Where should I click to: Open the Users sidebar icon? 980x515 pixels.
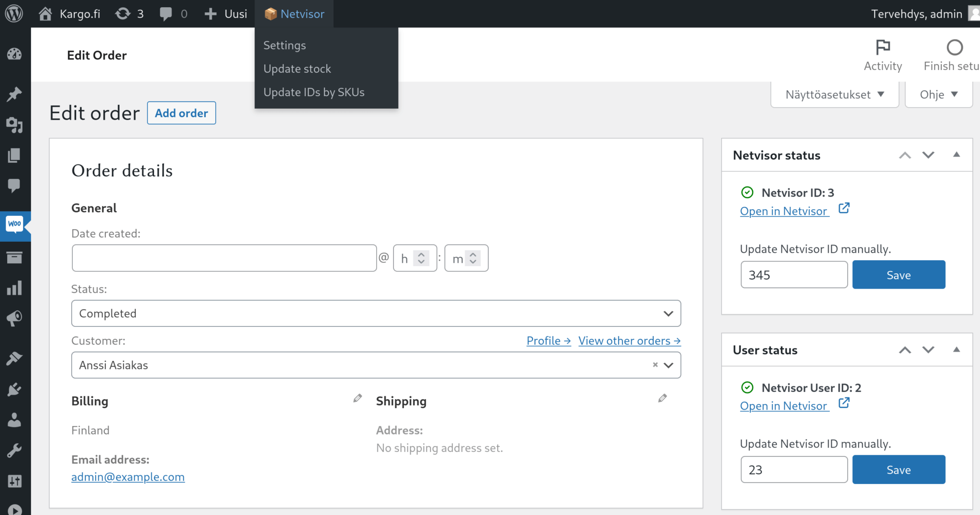point(14,420)
